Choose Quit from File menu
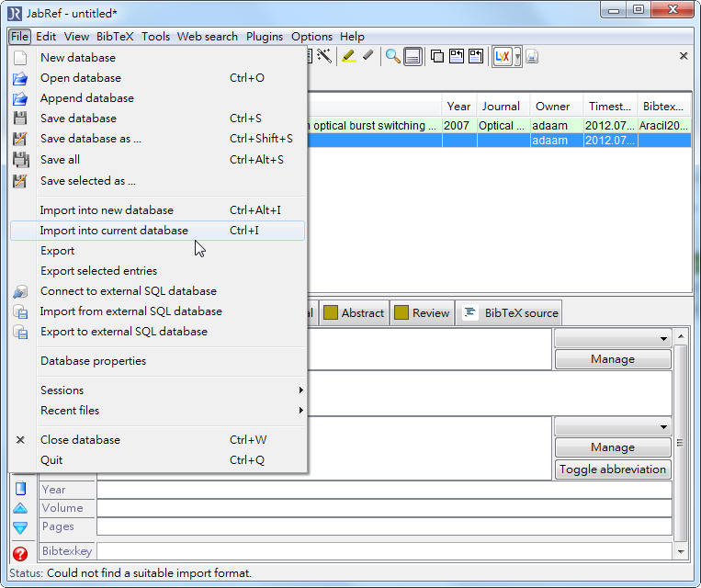This screenshot has height=588, width=701. pyautogui.click(x=157, y=459)
